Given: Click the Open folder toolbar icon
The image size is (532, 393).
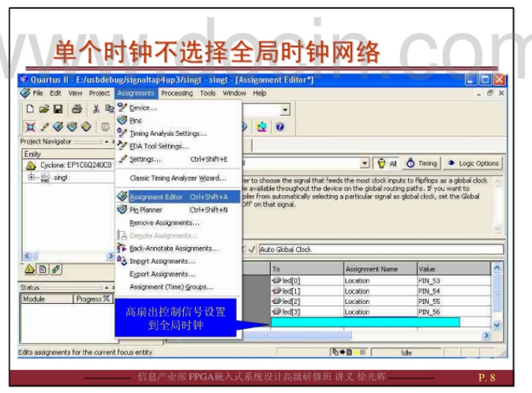Looking at the screenshot, I should 43,109.
